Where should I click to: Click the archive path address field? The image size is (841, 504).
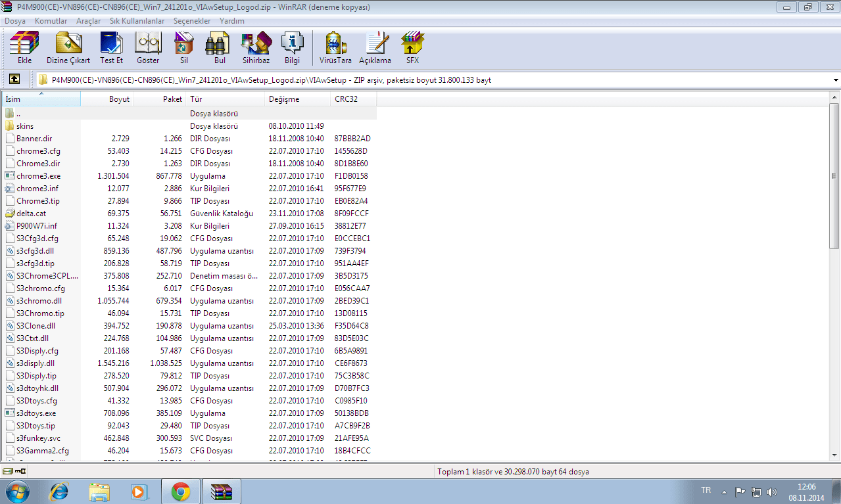click(433, 80)
